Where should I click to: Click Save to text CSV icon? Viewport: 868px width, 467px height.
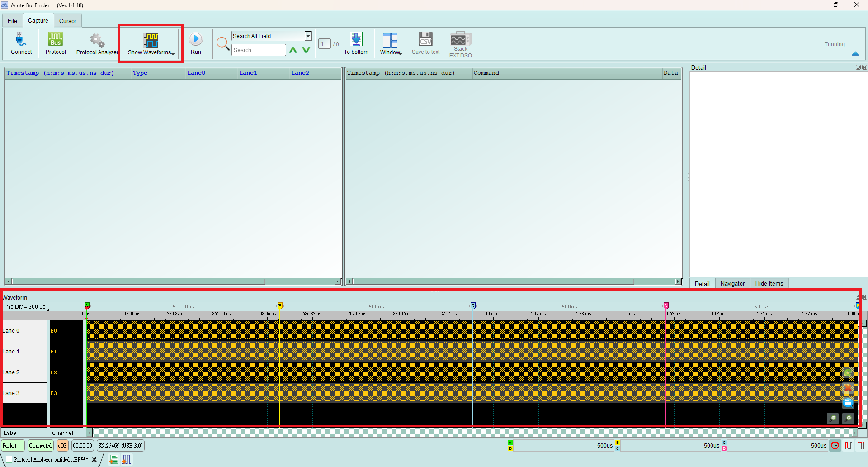pos(425,43)
